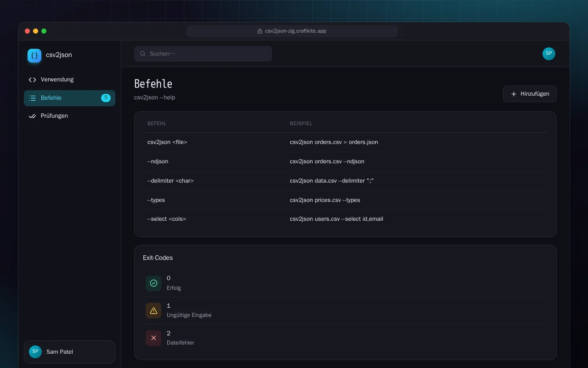Open the Verwendung sidebar item
Viewport: 588px width, 368px height.
69,80
